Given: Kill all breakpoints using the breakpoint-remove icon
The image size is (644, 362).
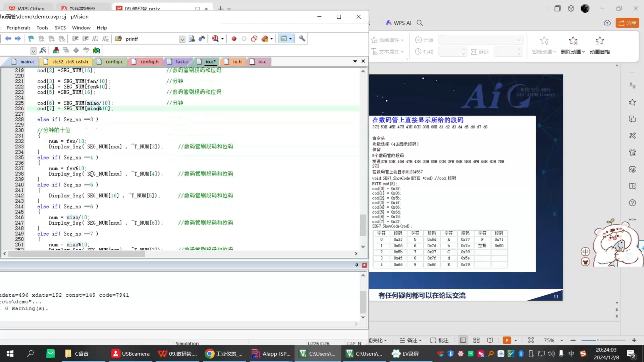Looking at the screenshot, I should tap(265, 38).
